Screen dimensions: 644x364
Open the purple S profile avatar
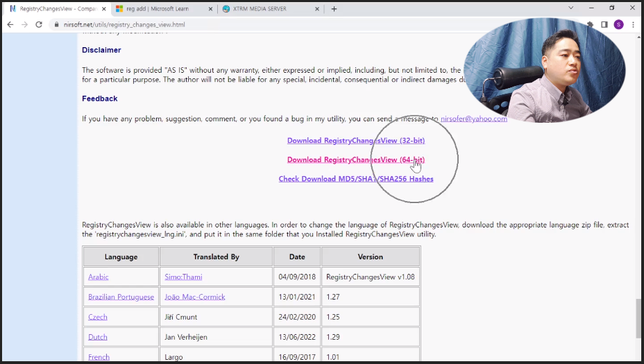(x=618, y=25)
